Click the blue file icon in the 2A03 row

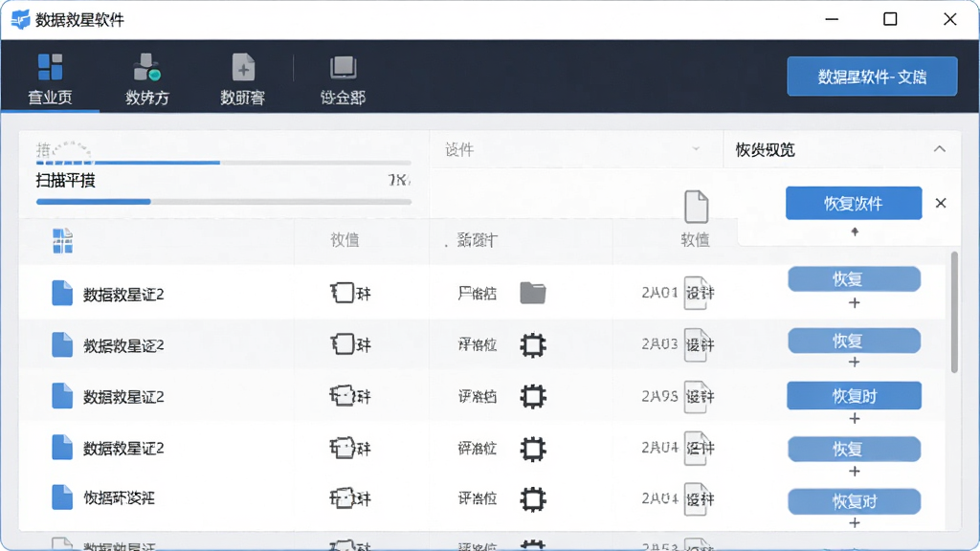62,344
